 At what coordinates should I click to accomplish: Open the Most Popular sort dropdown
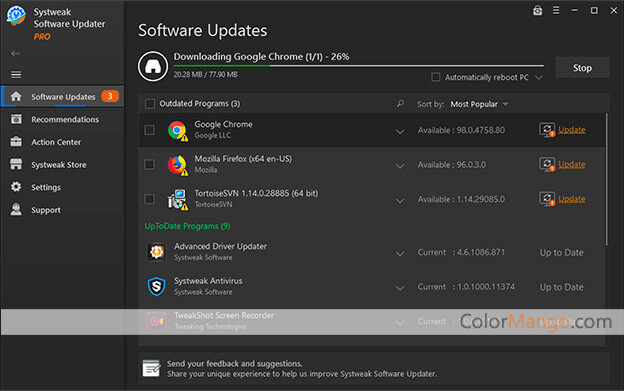[479, 104]
